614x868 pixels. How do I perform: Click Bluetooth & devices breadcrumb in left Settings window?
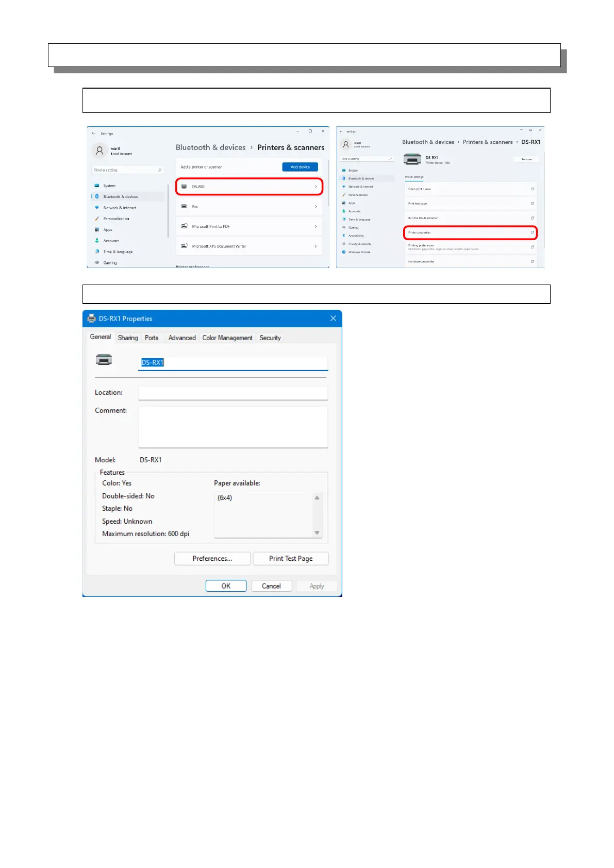pos(210,147)
